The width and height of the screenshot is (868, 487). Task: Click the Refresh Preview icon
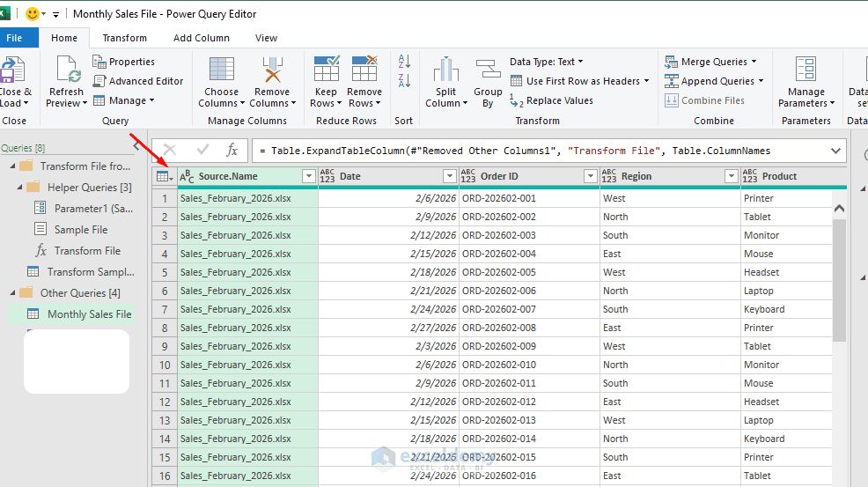click(x=68, y=71)
